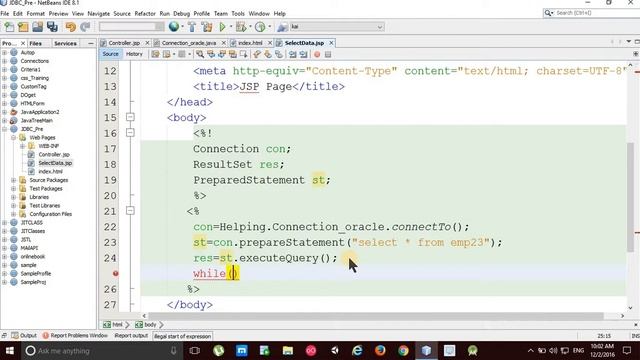Switch to the Connection_oracle.java tab
The height and width of the screenshot is (360, 640).
(189, 43)
